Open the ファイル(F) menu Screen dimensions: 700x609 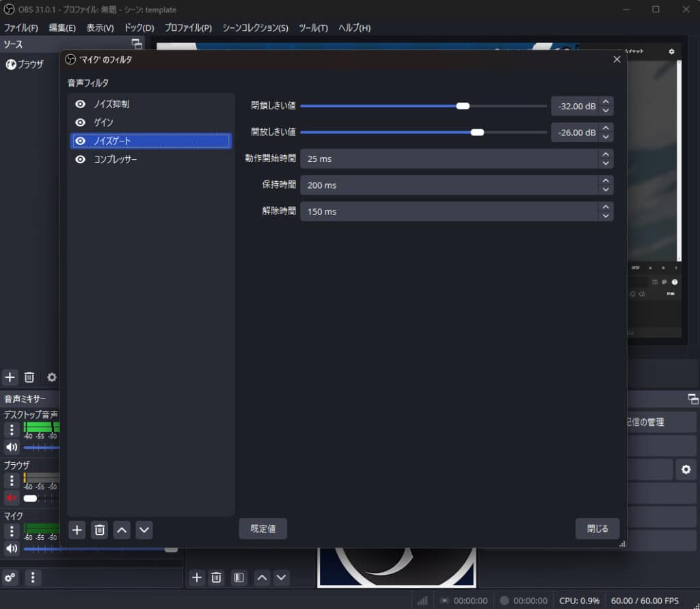point(21,28)
